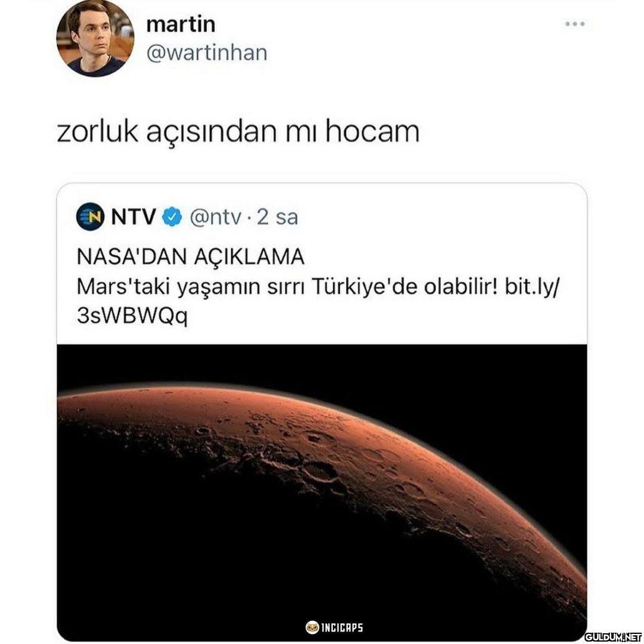The height and width of the screenshot is (644, 644).
Task: Open the Mars planet photo
Action: [x=322, y=491]
